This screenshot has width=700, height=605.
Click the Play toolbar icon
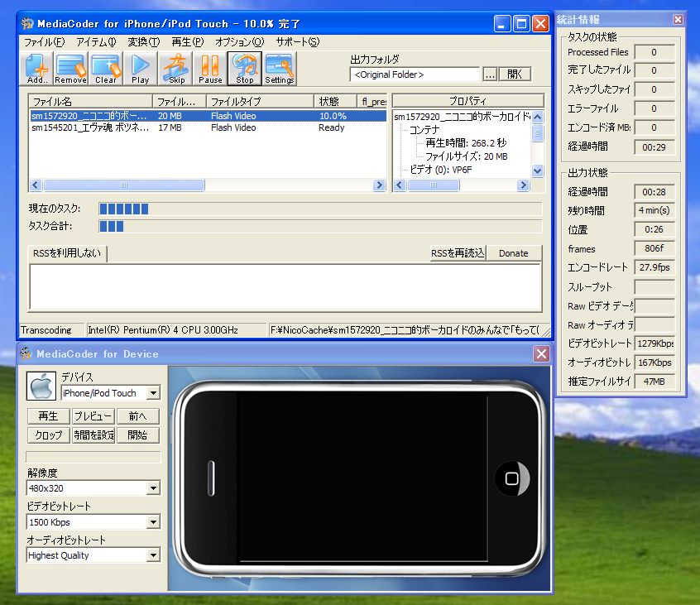140,69
